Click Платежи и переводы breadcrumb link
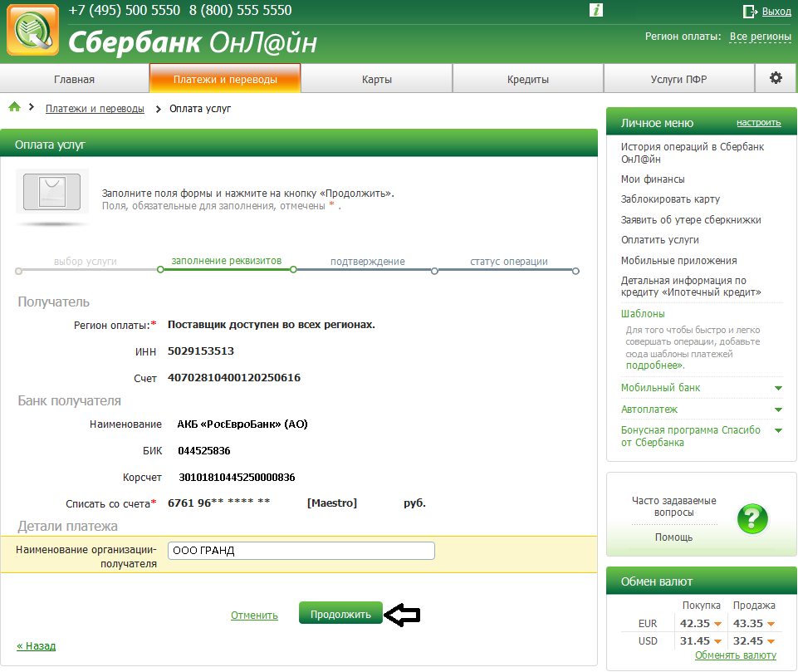The height and width of the screenshot is (672, 798). 95,109
